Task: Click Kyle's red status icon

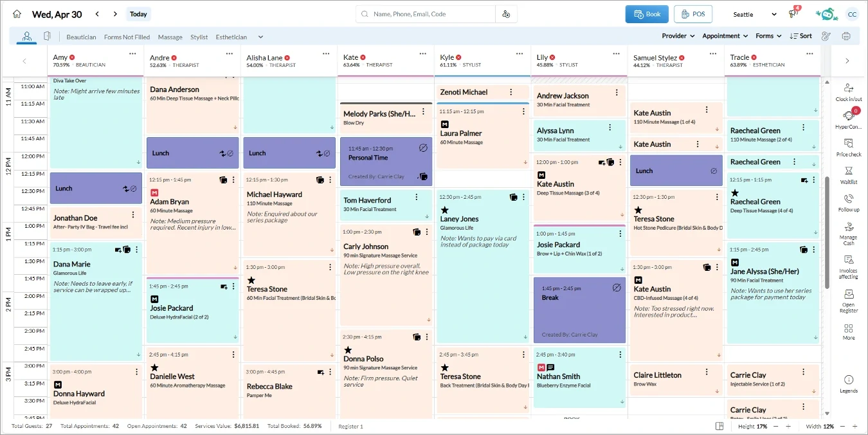Action: click(459, 57)
